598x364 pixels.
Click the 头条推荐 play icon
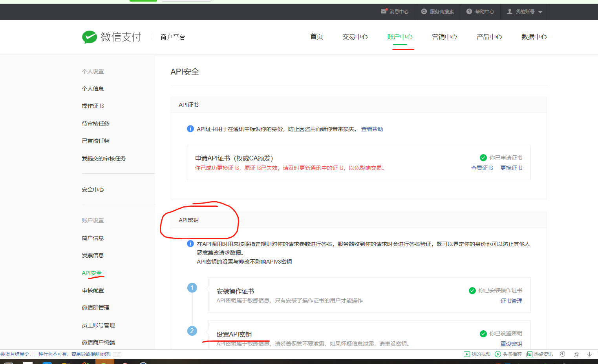click(497, 354)
